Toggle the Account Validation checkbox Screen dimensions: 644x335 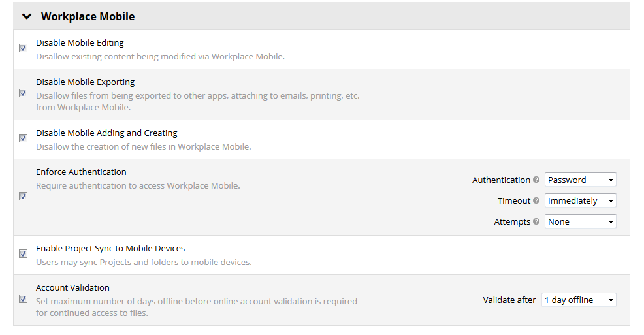coord(24,299)
